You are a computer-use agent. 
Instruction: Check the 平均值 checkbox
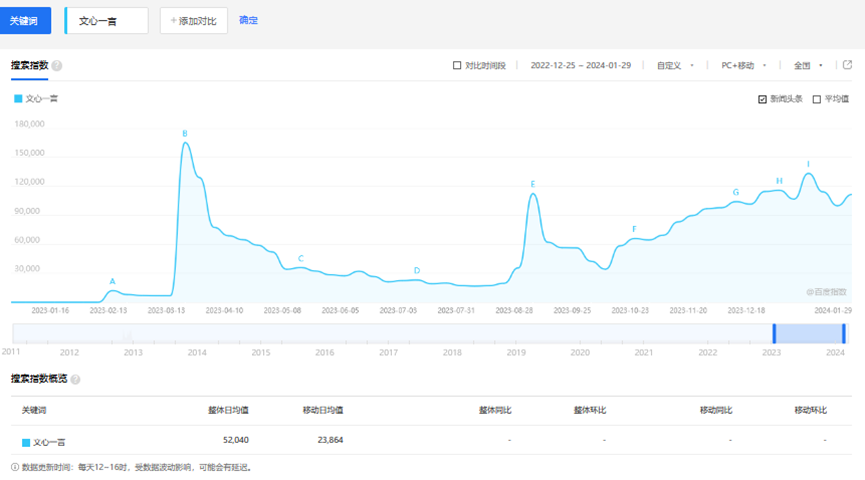[x=817, y=99]
